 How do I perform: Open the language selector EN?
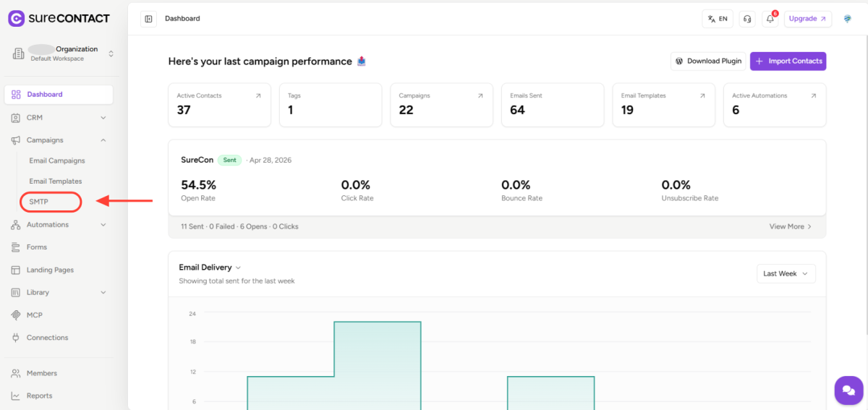tap(718, 19)
